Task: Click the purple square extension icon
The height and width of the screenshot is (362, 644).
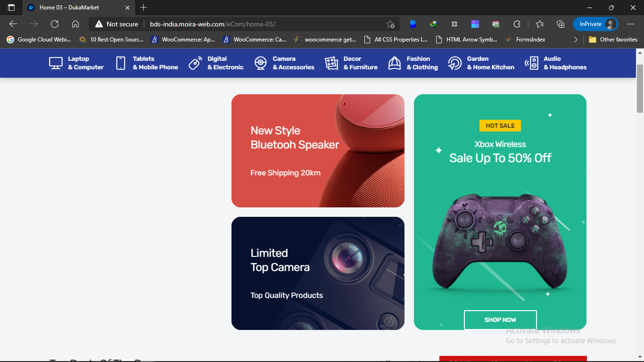Action: [x=475, y=24]
